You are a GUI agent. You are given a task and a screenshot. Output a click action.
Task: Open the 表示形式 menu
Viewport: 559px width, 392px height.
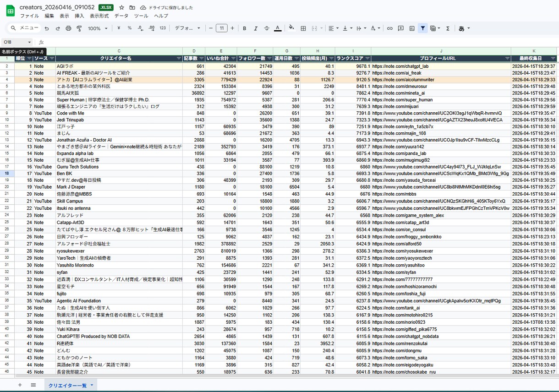click(99, 16)
